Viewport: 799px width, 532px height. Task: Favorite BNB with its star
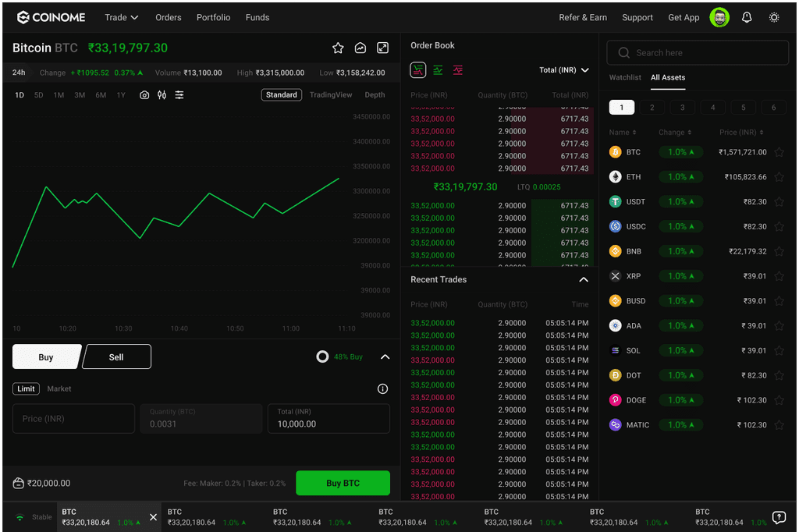(779, 251)
